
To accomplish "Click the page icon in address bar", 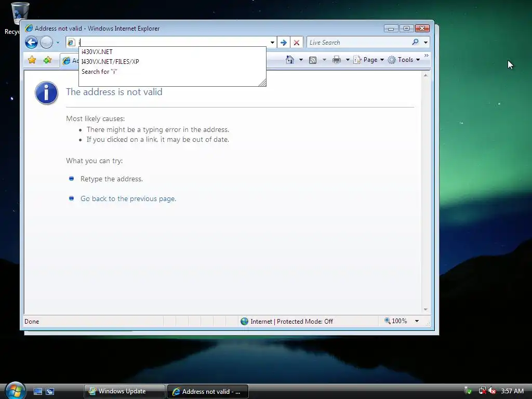I will [71, 43].
